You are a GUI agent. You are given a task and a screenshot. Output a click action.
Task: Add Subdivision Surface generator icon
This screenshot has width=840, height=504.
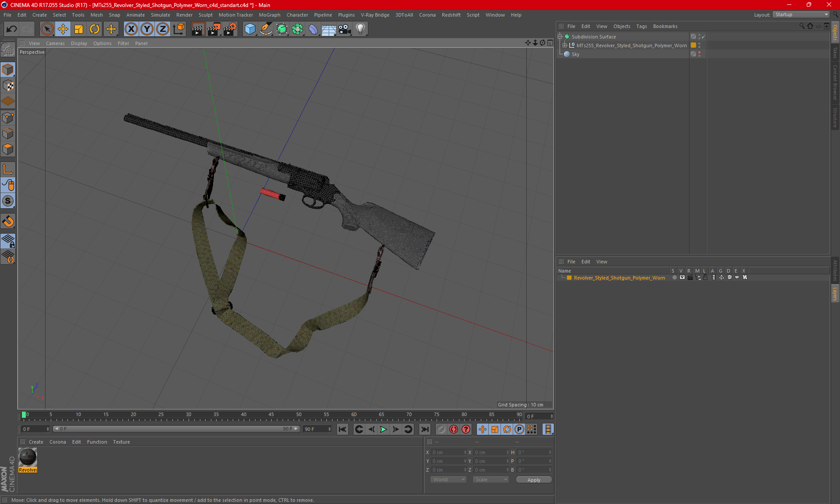click(x=282, y=29)
